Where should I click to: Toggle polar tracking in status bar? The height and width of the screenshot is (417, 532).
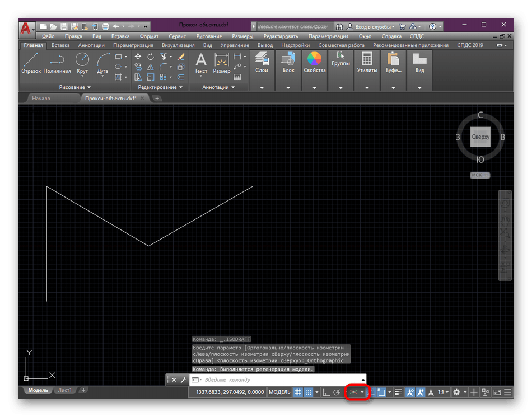click(337, 392)
